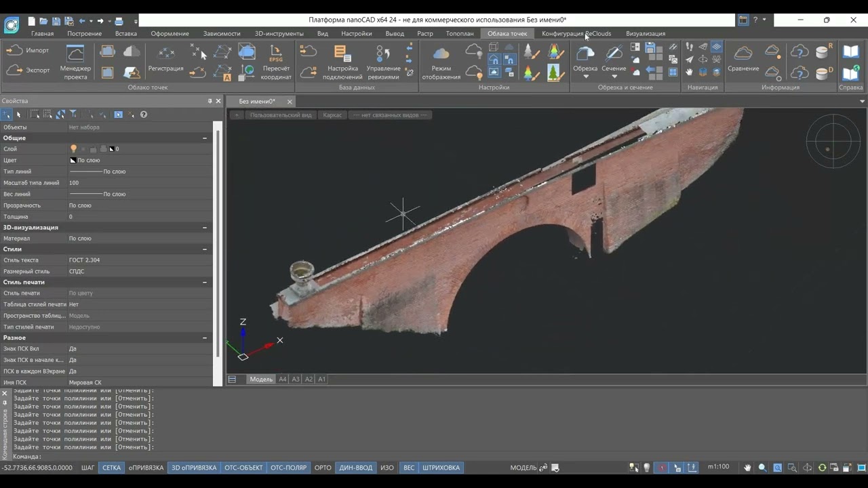Switch to the 3D-инструменты ribbon tab
This screenshot has width=868, height=488.
click(279, 33)
